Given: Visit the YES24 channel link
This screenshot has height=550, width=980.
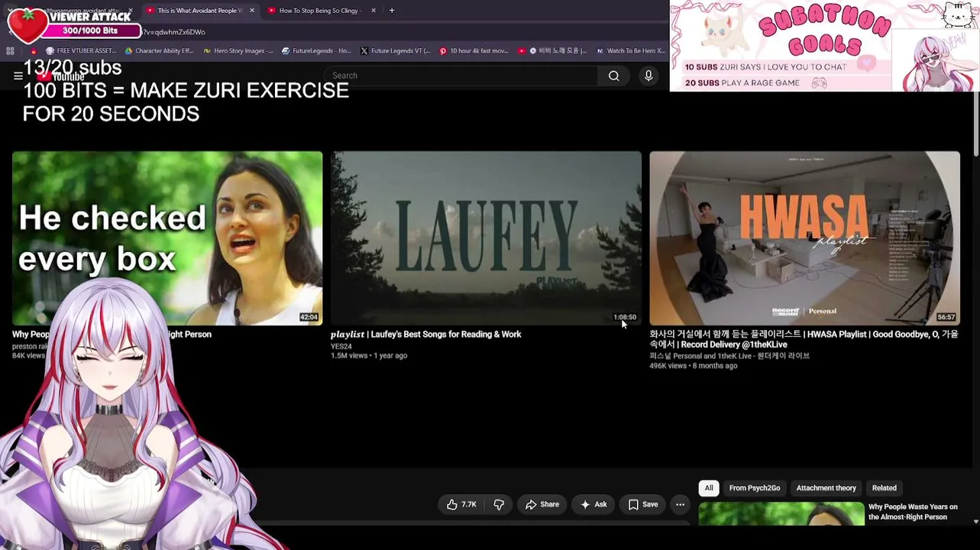Looking at the screenshot, I should 341,346.
